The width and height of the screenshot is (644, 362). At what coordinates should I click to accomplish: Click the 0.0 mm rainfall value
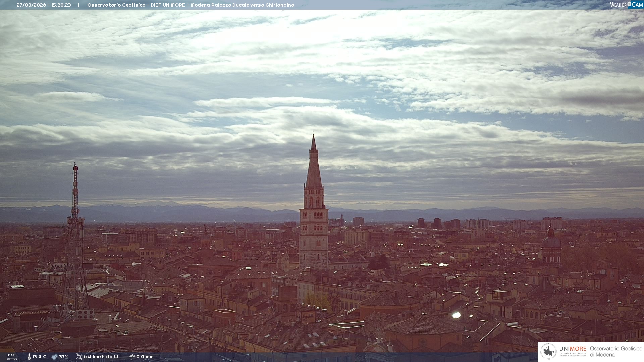(145, 357)
